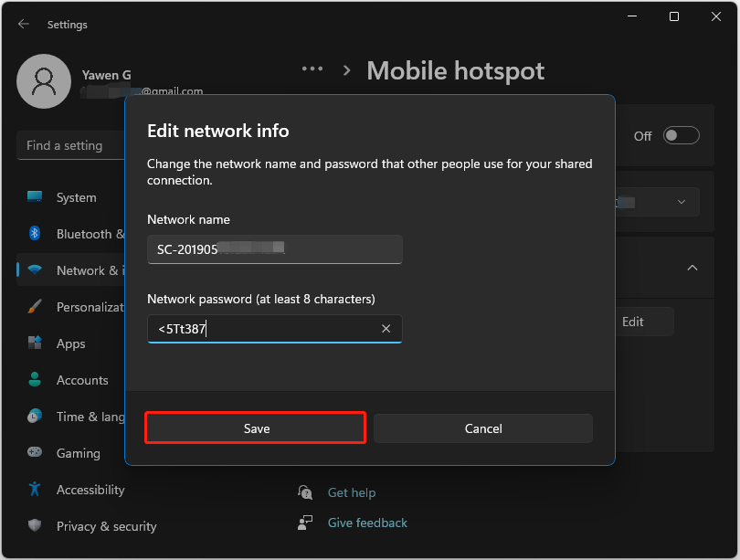
Task: Click the Privacy & security shield icon
Action: 35,525
